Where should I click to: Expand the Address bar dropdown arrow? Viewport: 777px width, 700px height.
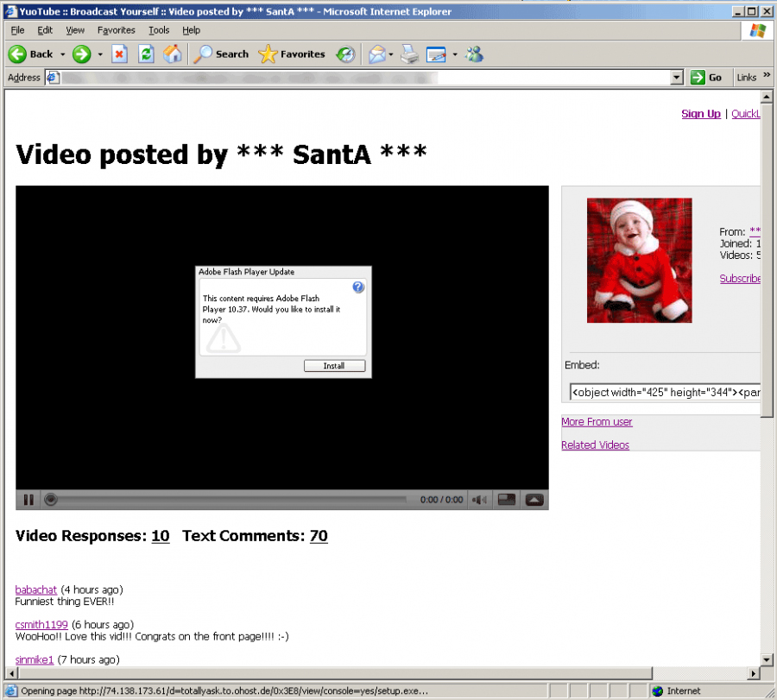(x=677, y=78)
